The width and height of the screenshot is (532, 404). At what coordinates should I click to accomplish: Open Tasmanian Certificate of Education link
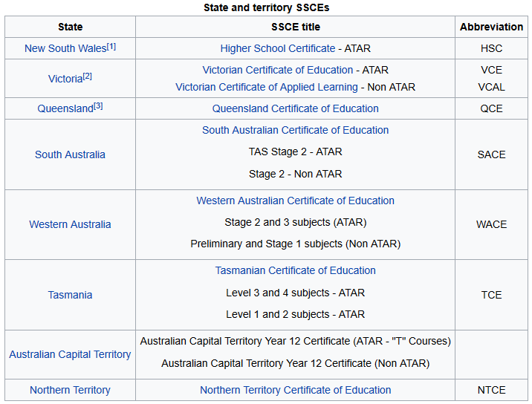[x=295, y=270]
